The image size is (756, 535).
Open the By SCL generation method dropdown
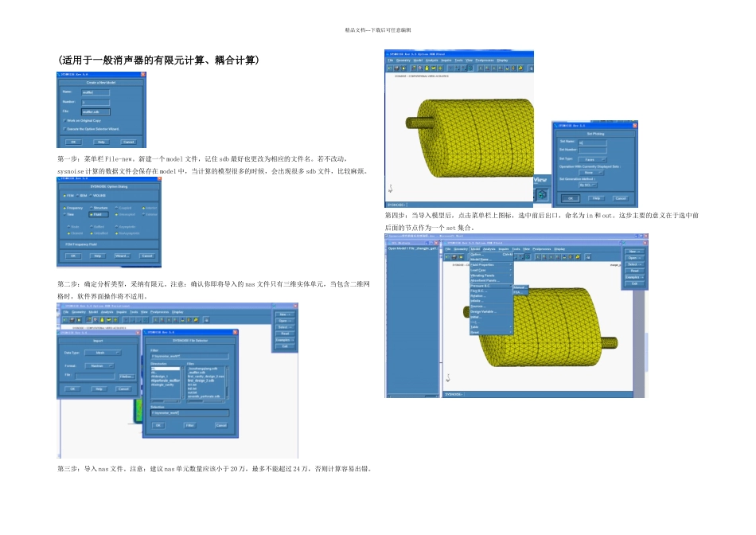pos(588,185)
